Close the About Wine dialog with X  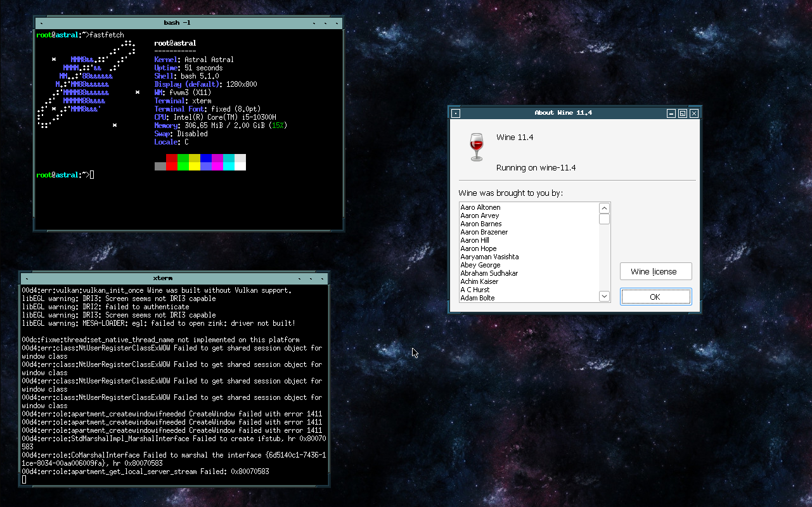694,113
